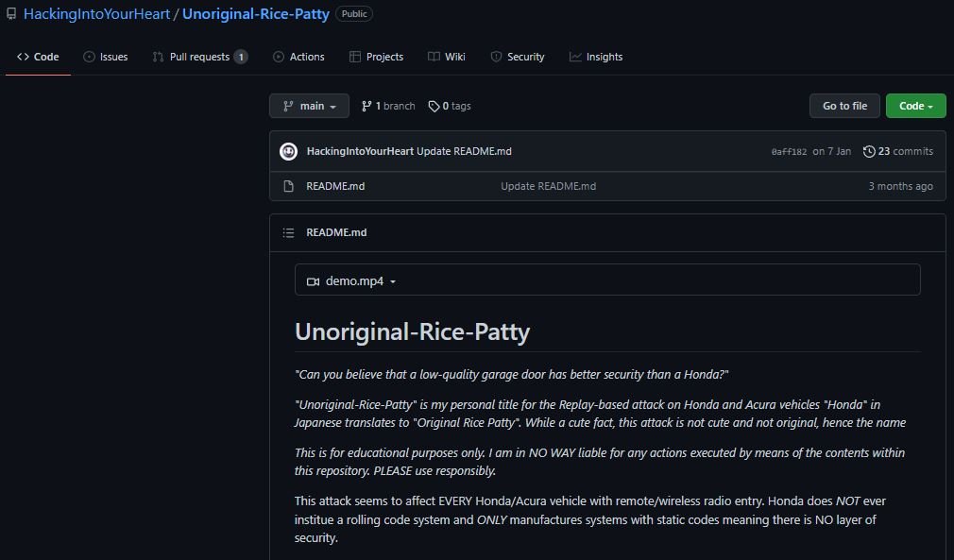Expand the green Code dropdown button

(915, 106)
